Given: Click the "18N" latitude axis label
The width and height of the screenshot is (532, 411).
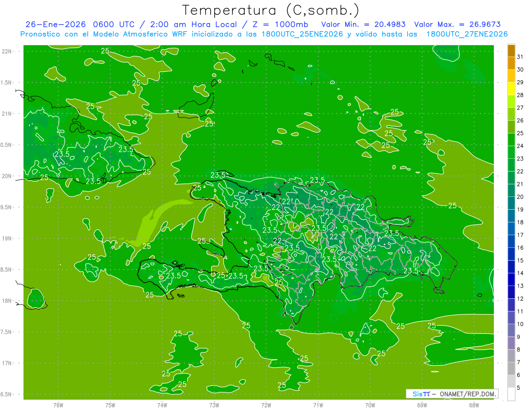Looking at the screenshot, I should [7, 301].
